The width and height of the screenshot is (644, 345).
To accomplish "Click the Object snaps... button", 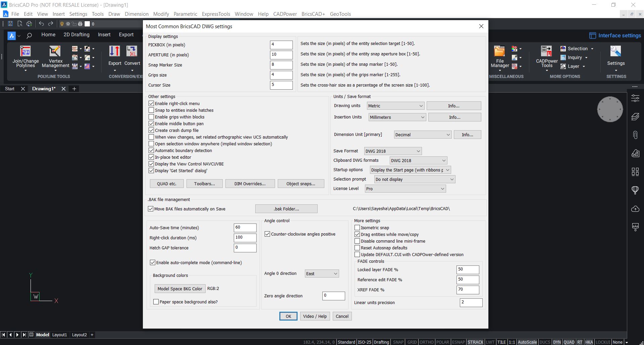I will pyautogui.click(x=301, y=184).
